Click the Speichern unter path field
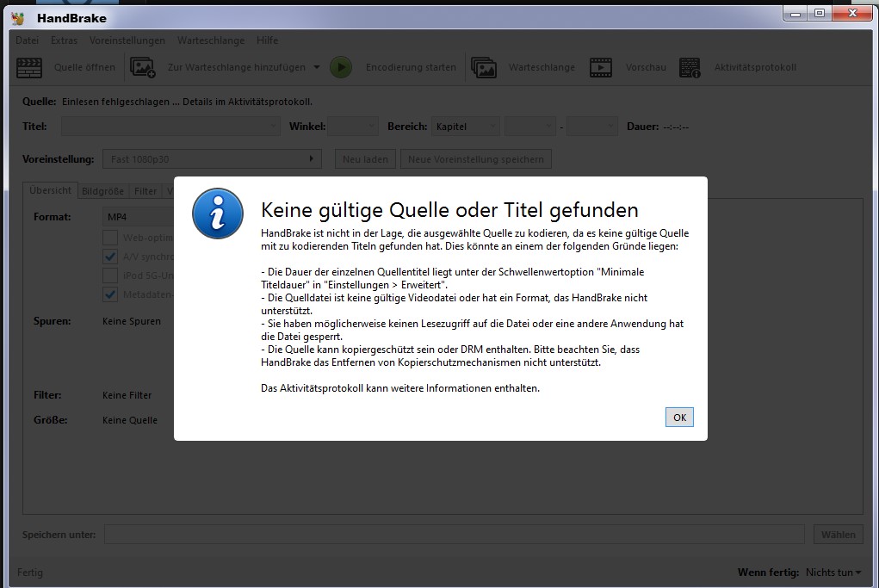 [454, 535]
